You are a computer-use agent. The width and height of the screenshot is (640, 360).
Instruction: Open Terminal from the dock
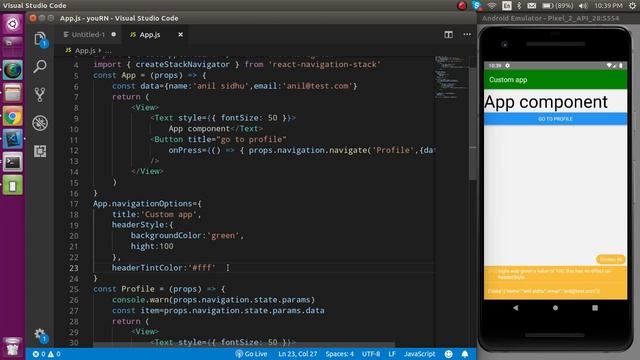[x=13, y=162]
